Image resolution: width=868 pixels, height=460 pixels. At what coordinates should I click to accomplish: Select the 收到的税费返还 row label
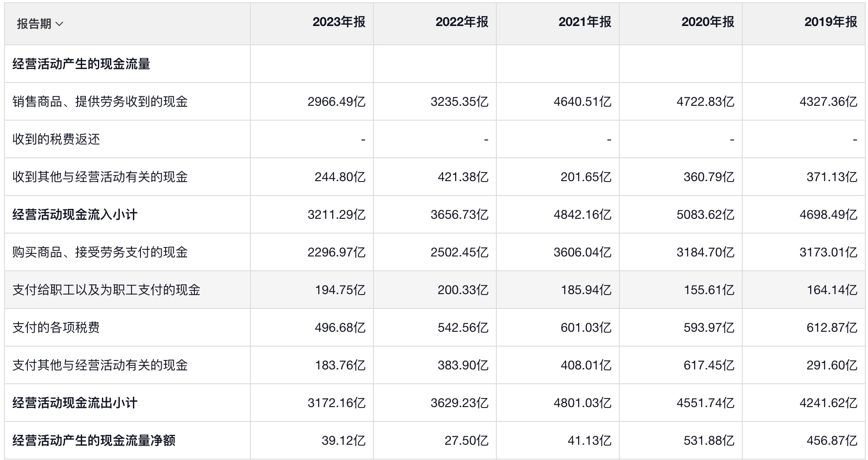coord(56,139)
